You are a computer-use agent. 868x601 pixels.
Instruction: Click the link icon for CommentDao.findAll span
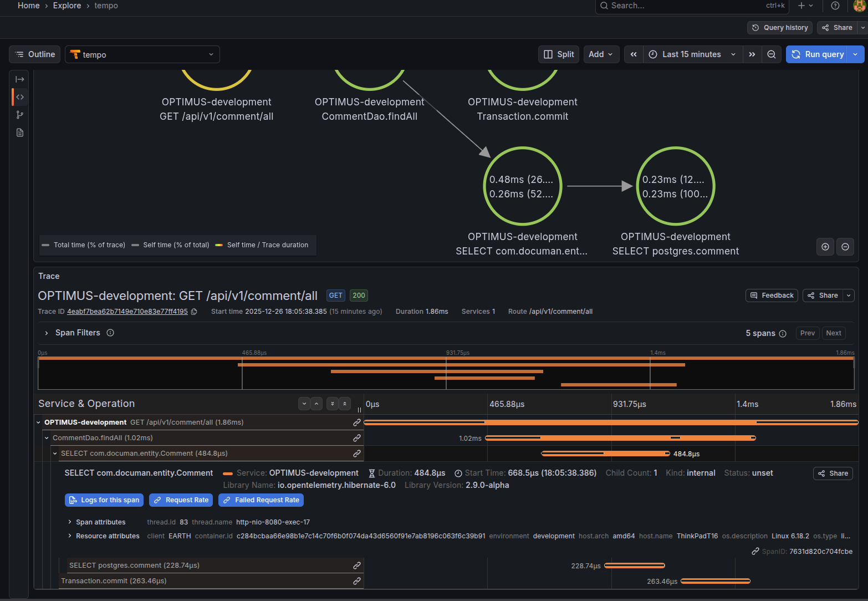[356, 438]
